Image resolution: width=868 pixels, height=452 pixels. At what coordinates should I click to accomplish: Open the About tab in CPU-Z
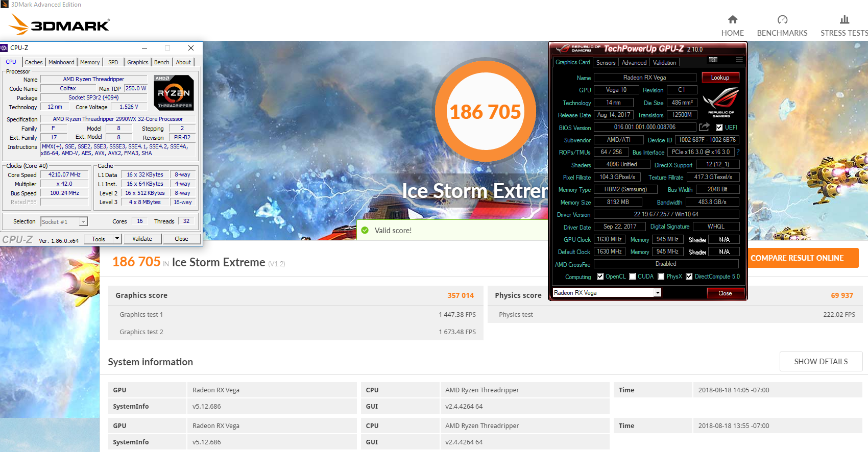(x=183, y=62)
